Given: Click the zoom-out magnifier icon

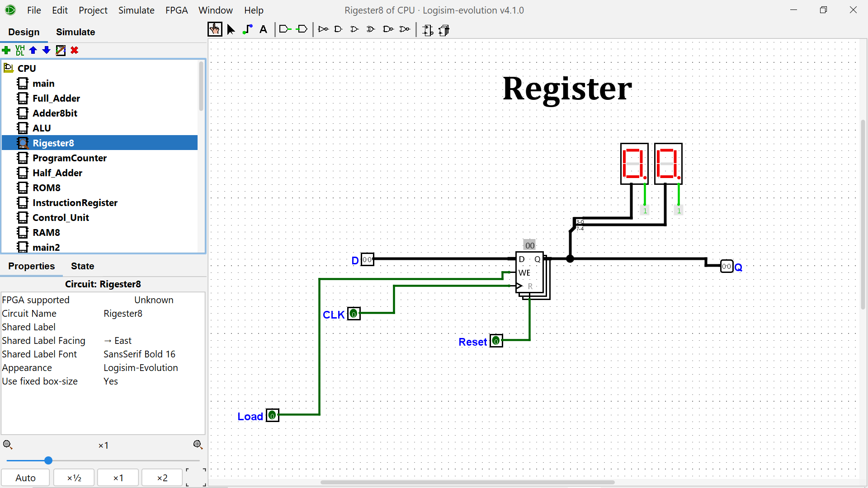Looking at the screenshot, I should [x=8, y=445].
